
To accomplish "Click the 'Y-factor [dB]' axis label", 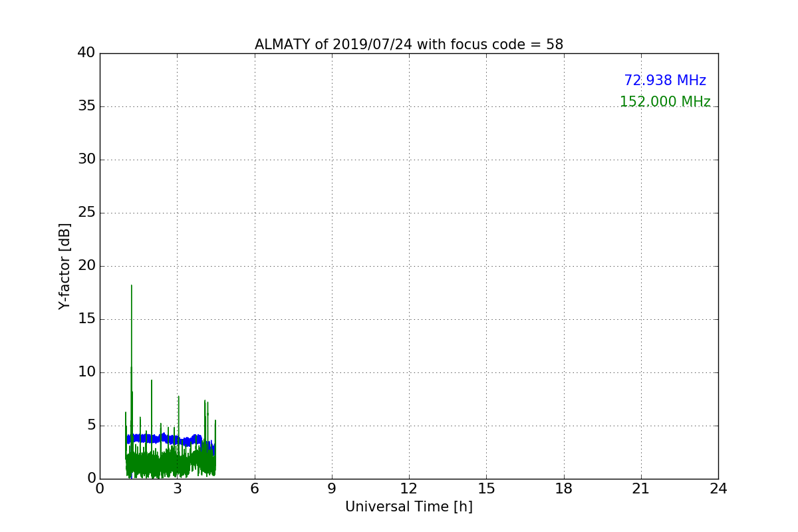I will pos(65,266).
